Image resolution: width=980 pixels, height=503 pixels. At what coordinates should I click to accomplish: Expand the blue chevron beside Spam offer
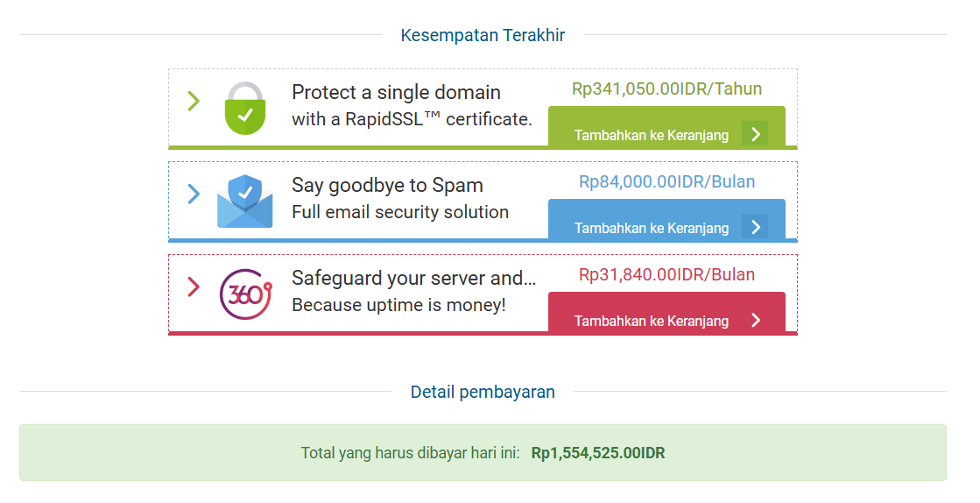(x=194, y=194)
